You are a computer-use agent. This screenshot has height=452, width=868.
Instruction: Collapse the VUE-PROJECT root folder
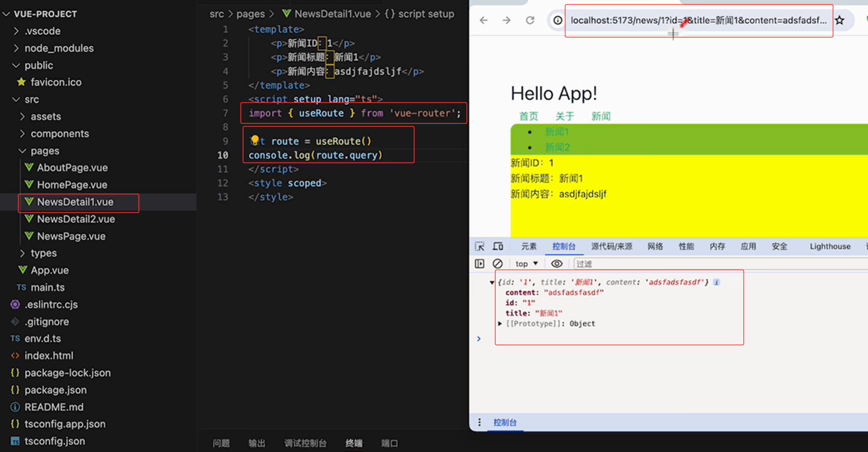tap(45, 14)
